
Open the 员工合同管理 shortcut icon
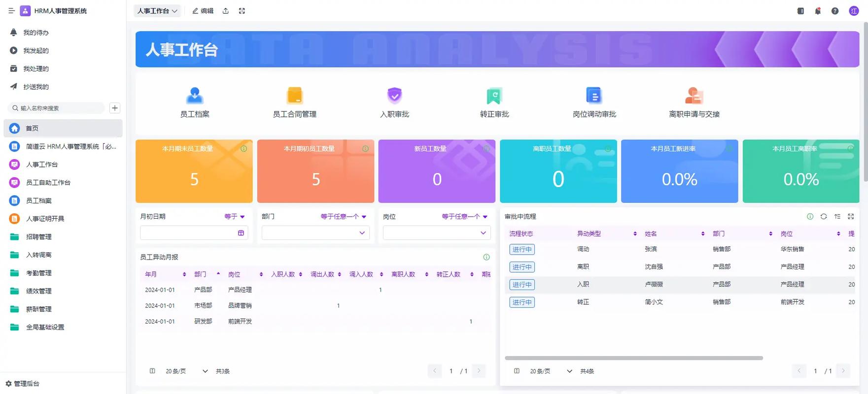coord(294,96)
